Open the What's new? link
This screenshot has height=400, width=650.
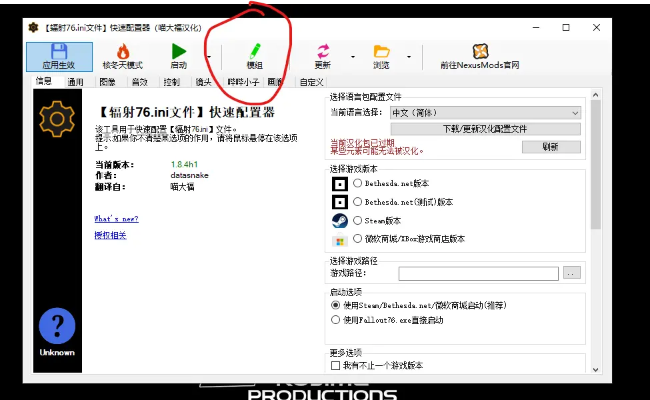pos(116,219)
